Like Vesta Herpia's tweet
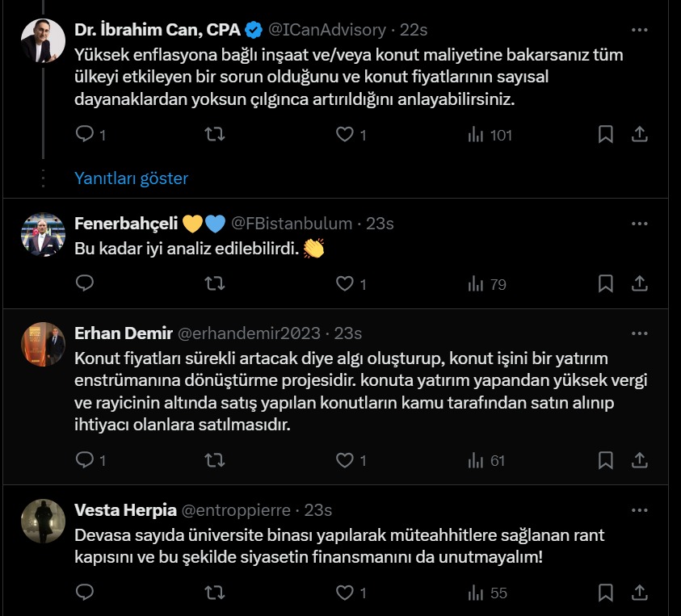Viewport: 681px width, 616px height. click(x=345, y=593)
